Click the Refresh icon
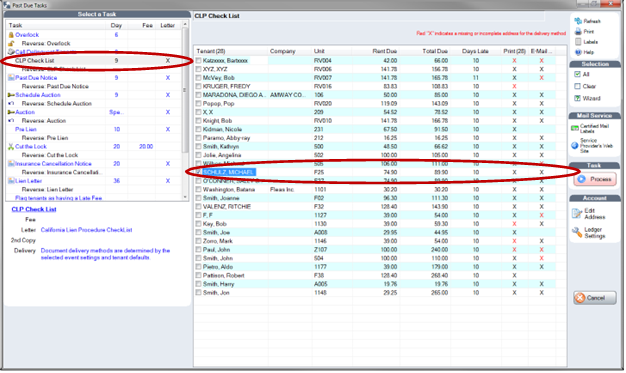This screenshot has height=373, width=626. coord(578,21)
